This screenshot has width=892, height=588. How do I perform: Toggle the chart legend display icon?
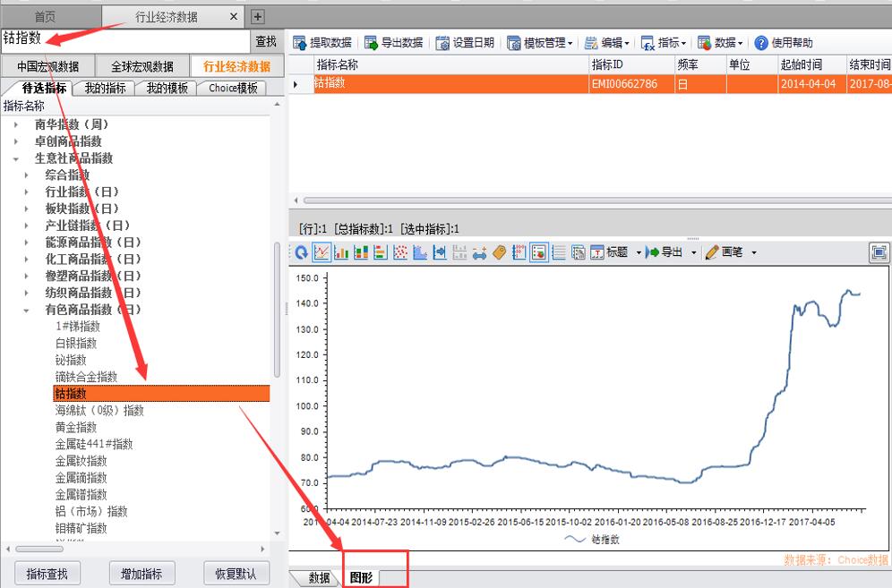click(539, 253)
